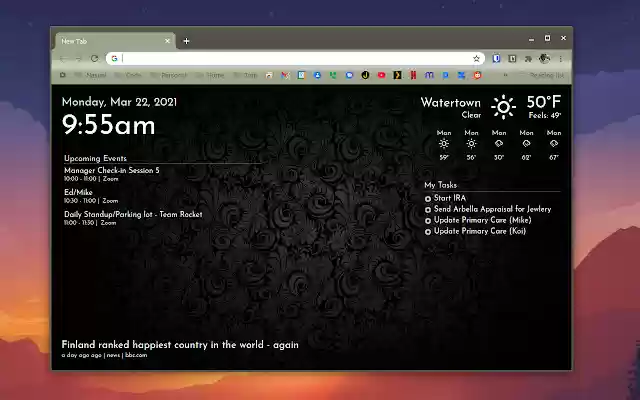Click the bbc.com source link
The image size is (640, 400).
(136, 355)
